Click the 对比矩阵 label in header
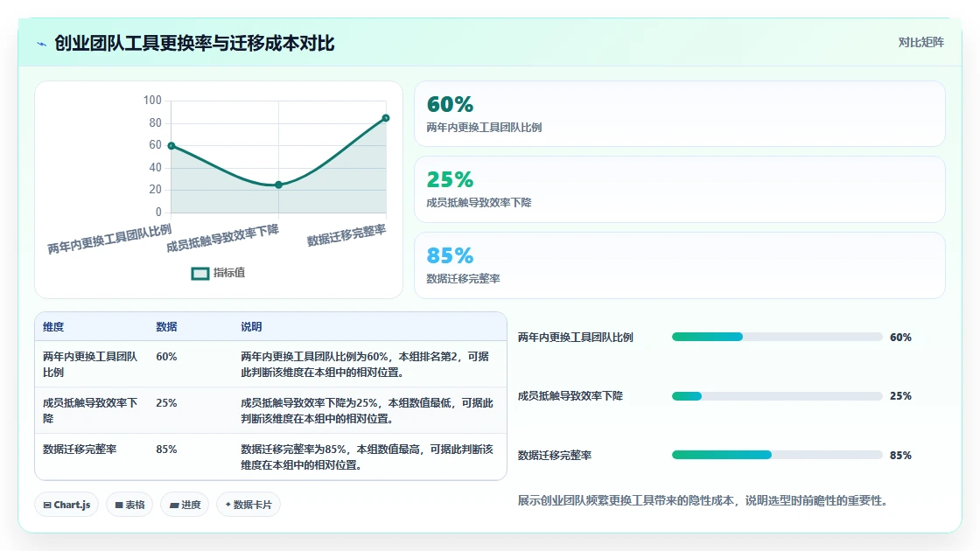The width and height of the screenshot is (980, 551). point(920,43)
